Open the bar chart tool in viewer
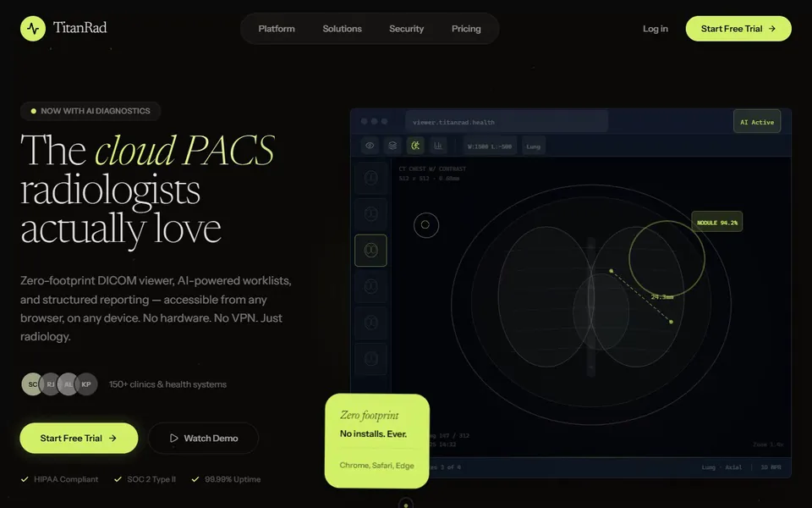Screen dimensions: 812x508 tap(438, 146)
